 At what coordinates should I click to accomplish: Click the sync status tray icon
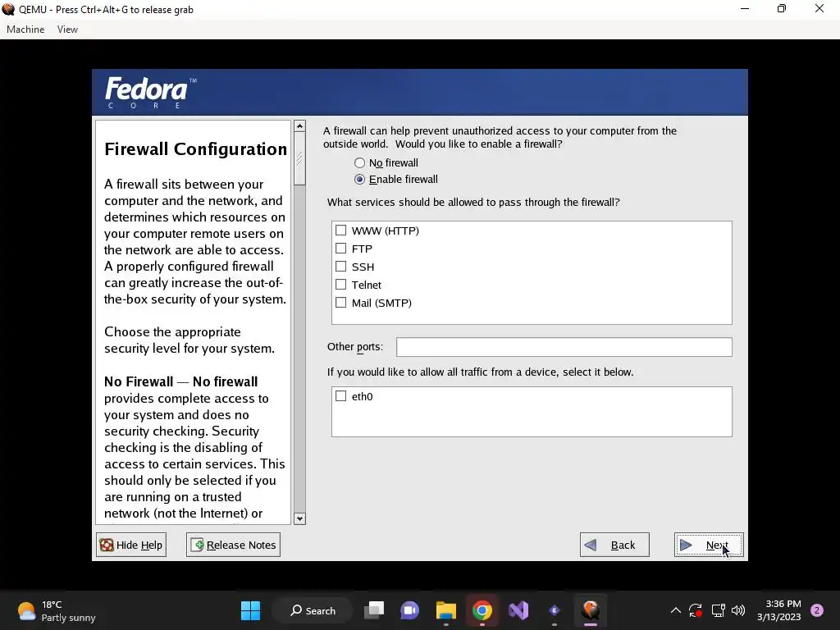click(696, 610)
